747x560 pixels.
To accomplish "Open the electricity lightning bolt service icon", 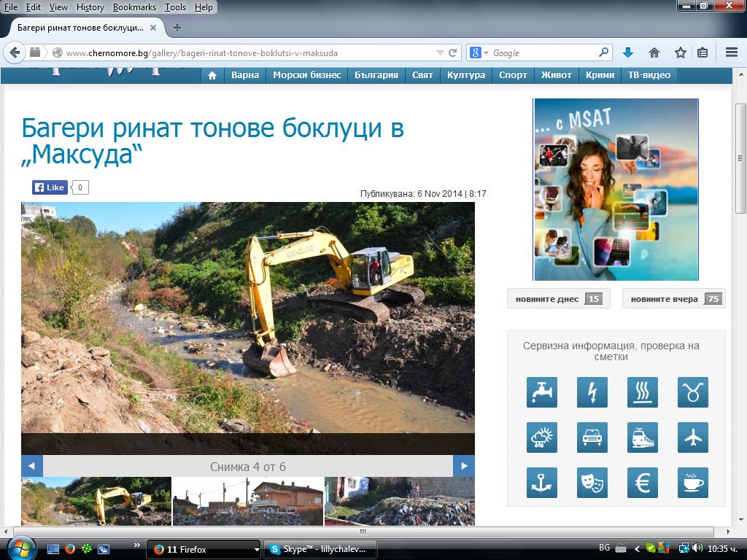I will (x=592, y=392).
